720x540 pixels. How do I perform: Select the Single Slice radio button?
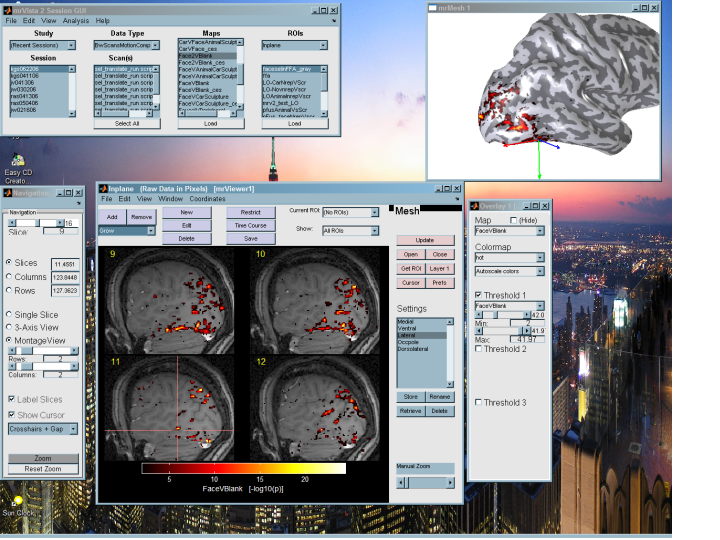click(x=9, y=315)
